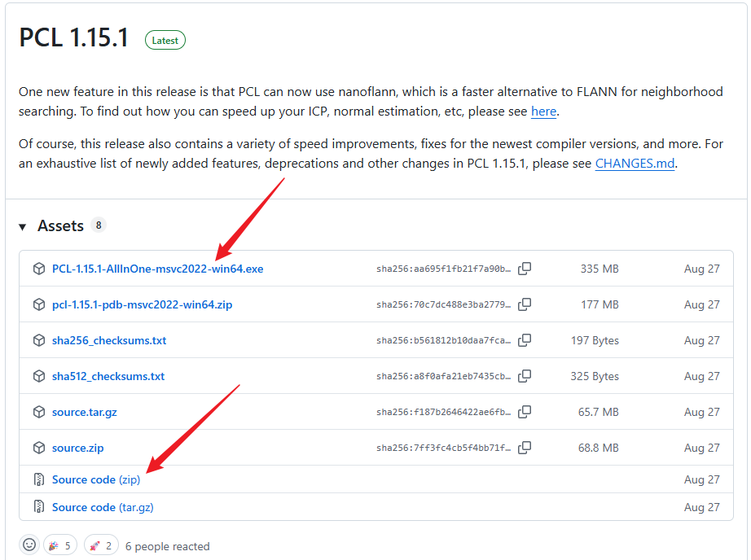Open sha256_checksums.txt asset
The width and height of the screenshot is (751, 560).
point(109,340)
